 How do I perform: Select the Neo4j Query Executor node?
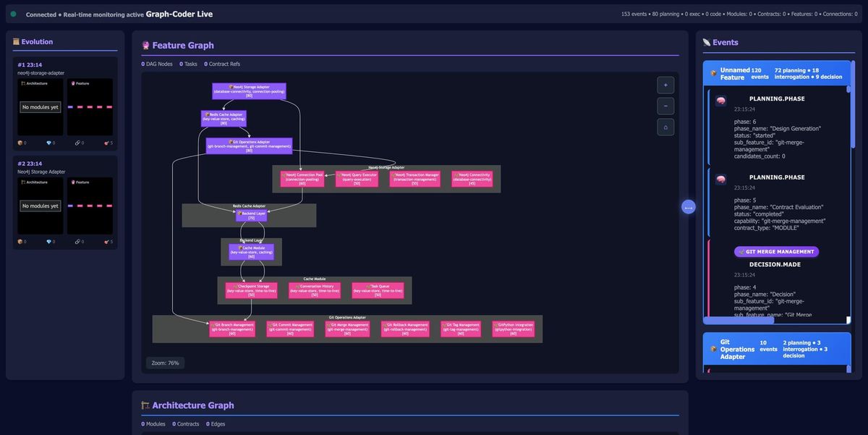click(357, 179)
